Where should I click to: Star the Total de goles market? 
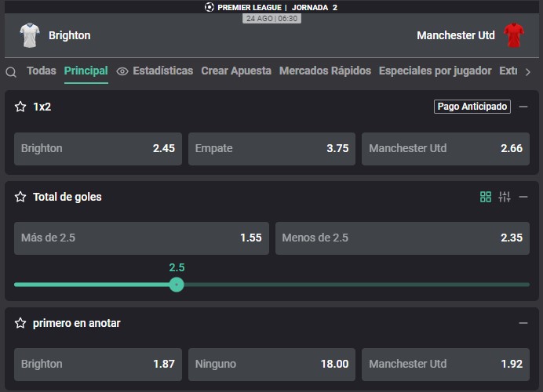click(x=20, y=197)
